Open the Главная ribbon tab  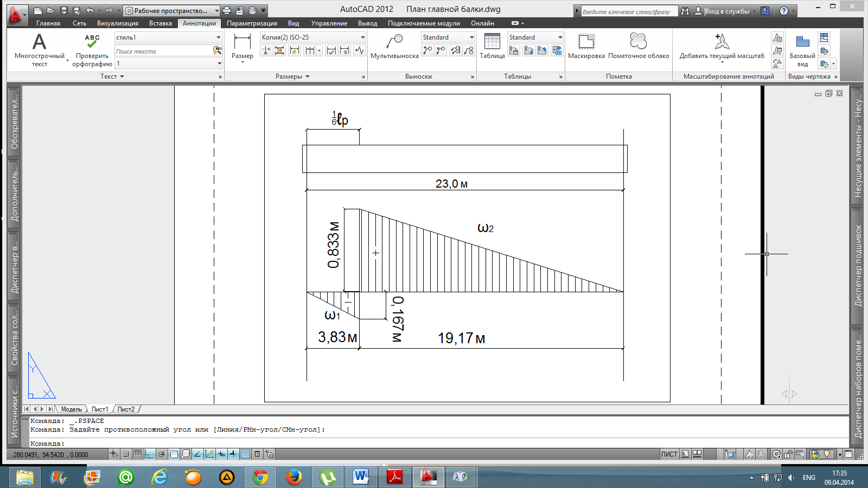coord(48,23)
